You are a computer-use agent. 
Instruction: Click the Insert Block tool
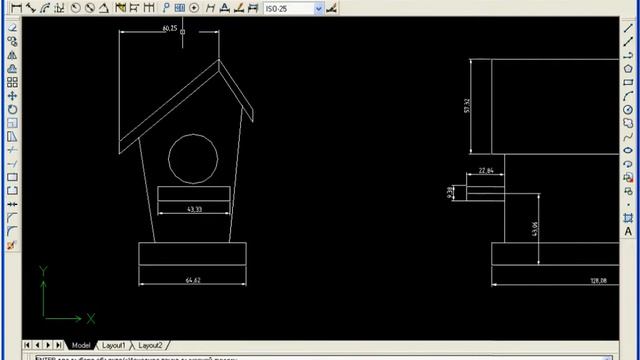628,177
